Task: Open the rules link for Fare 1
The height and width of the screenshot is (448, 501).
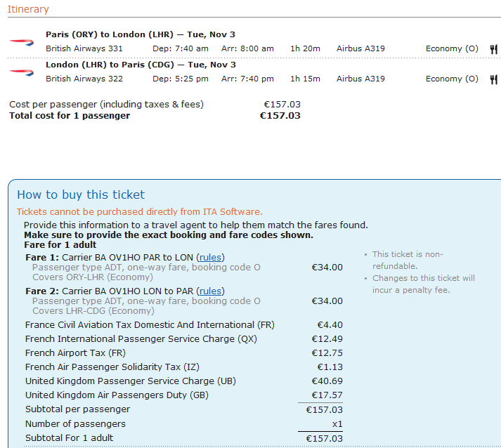Action: click(210, 258)
